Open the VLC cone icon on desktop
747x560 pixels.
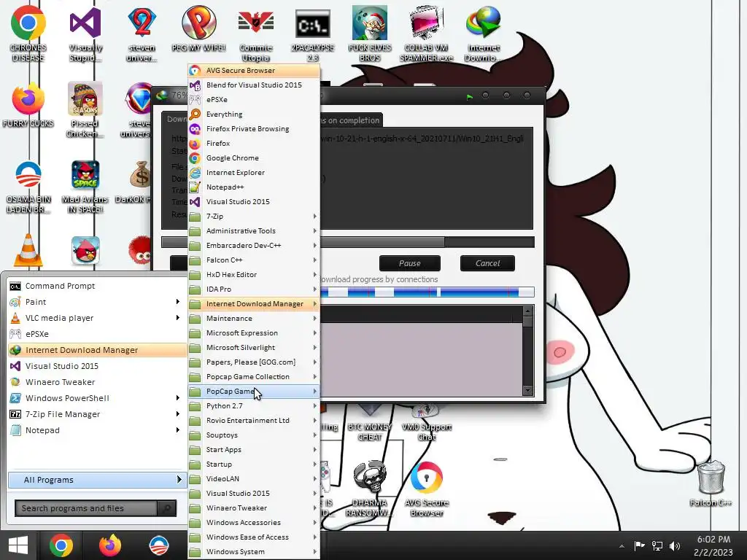tap(28, 251)
